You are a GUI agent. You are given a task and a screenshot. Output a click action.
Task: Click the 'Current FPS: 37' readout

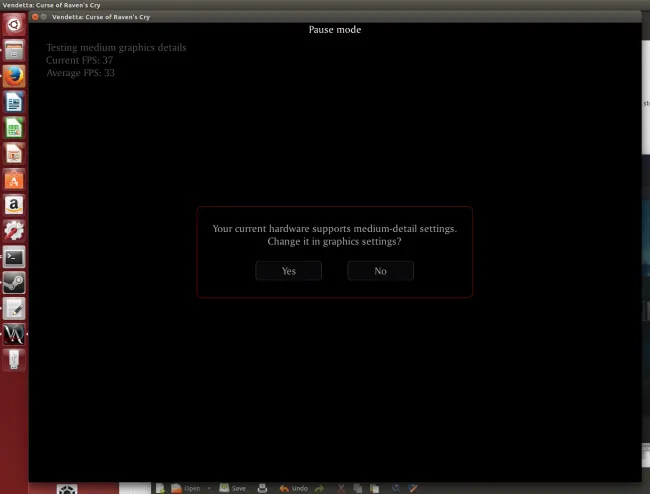pos(79,61)
